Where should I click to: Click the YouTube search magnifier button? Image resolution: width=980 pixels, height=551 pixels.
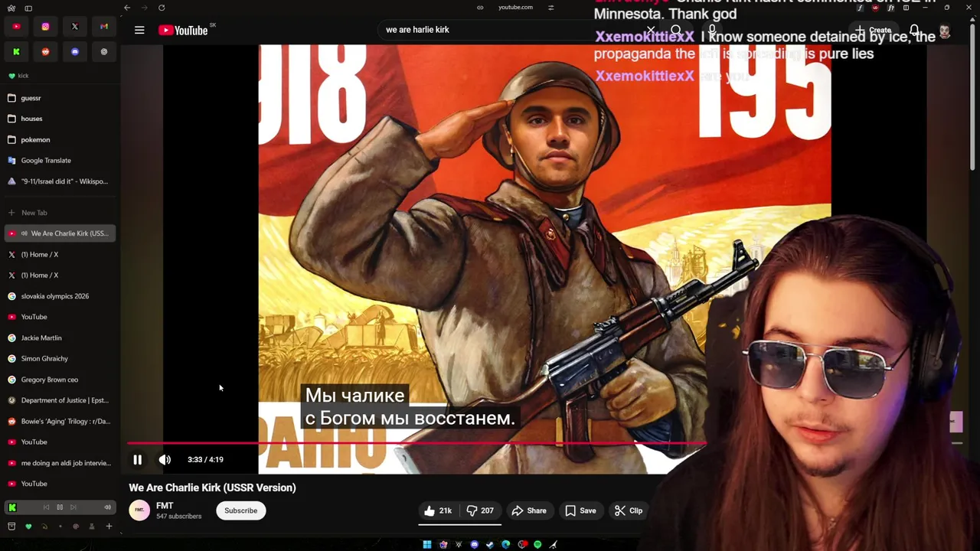pos(676,31)
